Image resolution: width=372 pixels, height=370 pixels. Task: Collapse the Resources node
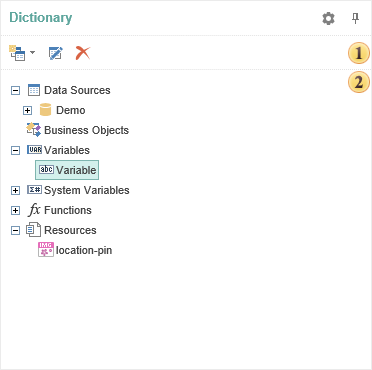(16, 230)
